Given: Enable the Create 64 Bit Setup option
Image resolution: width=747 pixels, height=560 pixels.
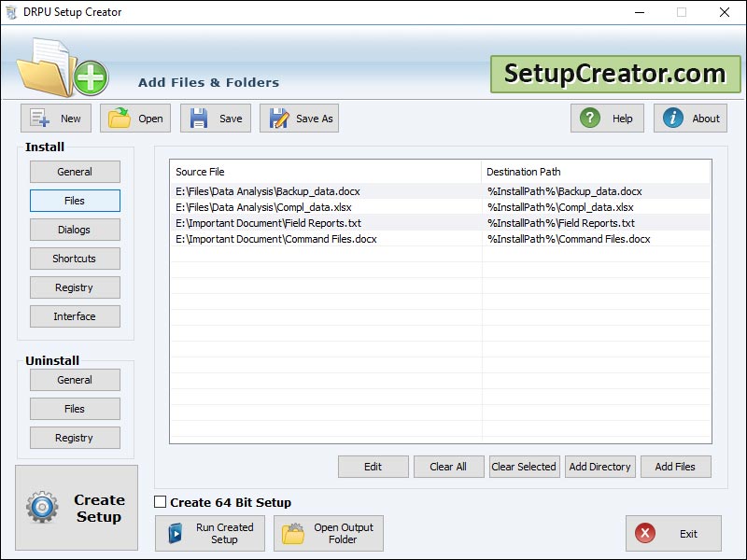Looking at the screenshot, I should 161,502.
